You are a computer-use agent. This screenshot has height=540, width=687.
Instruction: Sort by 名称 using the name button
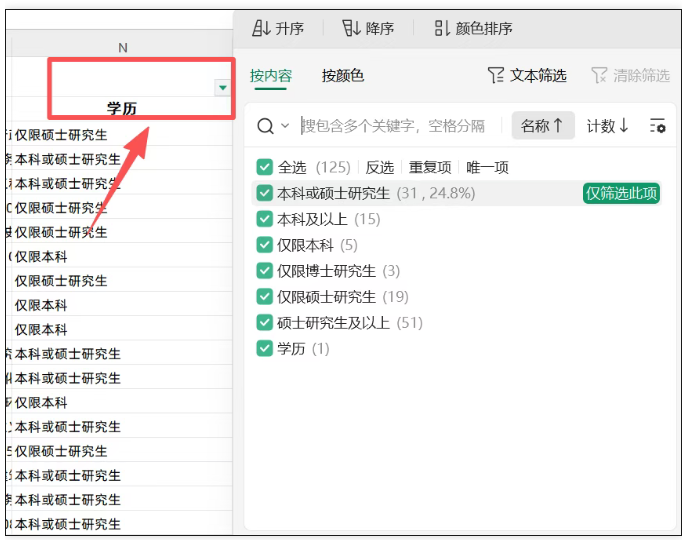pyautogui.click(x=542, y=126)
